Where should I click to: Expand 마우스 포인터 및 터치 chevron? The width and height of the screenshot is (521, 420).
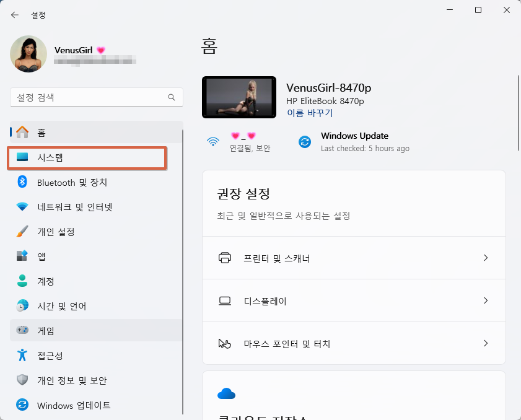486,343
